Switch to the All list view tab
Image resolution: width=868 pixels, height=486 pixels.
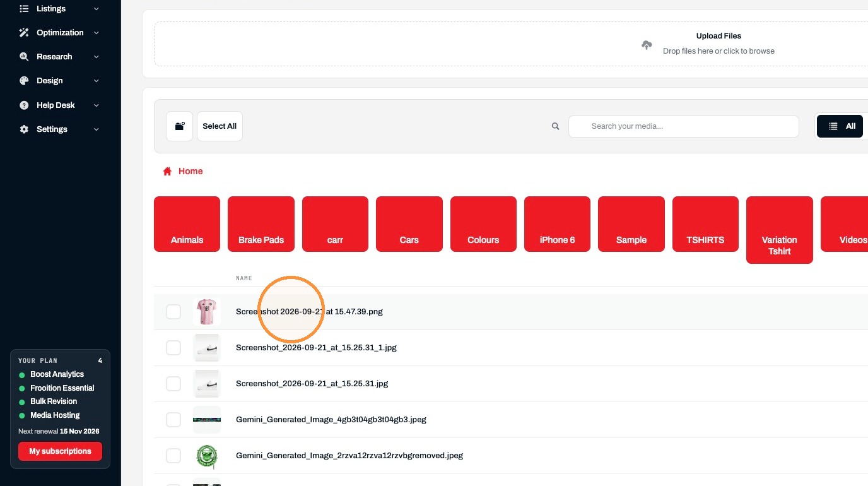[840, 126]
